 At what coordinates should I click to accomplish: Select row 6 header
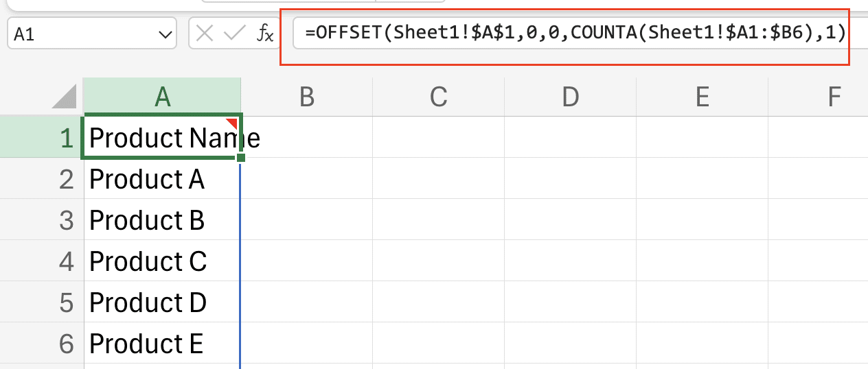(x=66, y=344)
